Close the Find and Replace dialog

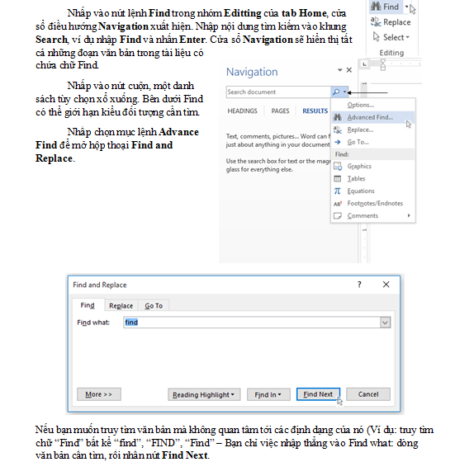(386, 285)
